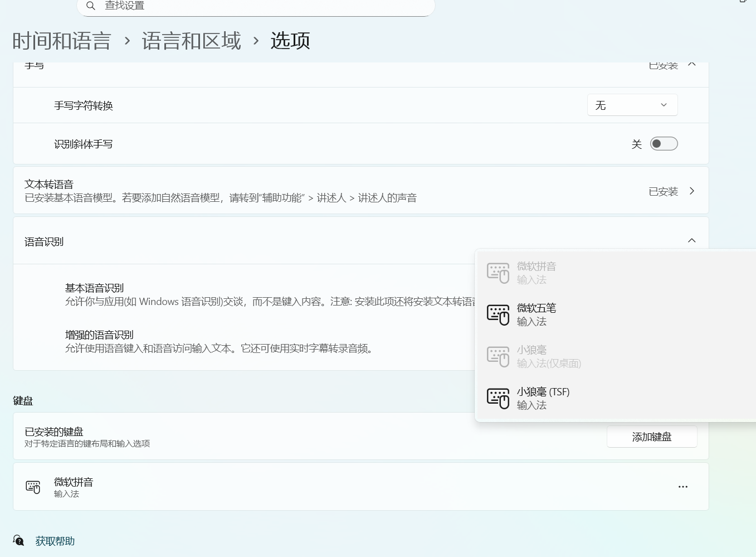Screen dimensions: 756x557
Task: Go to 语言和区域 breadcrumb
Action: pos(191,41)
